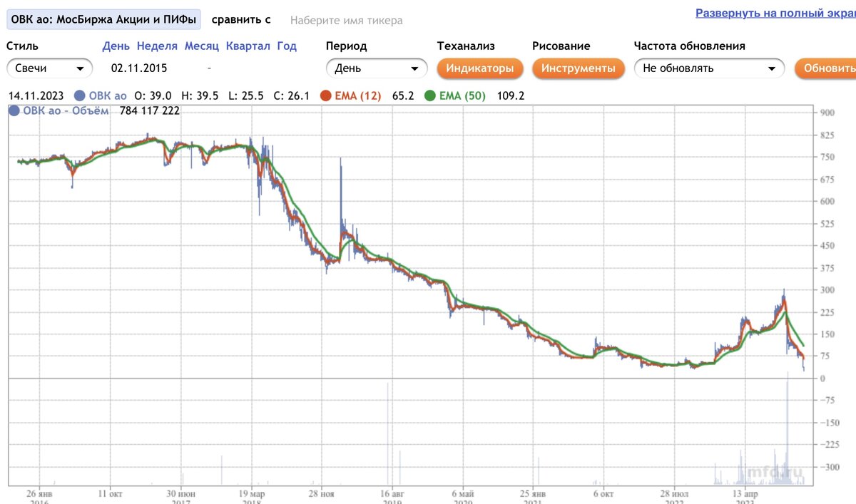
Task: Click the '28 ноя' time axis label
Action: pyautogui.click(x=322, y=493)
